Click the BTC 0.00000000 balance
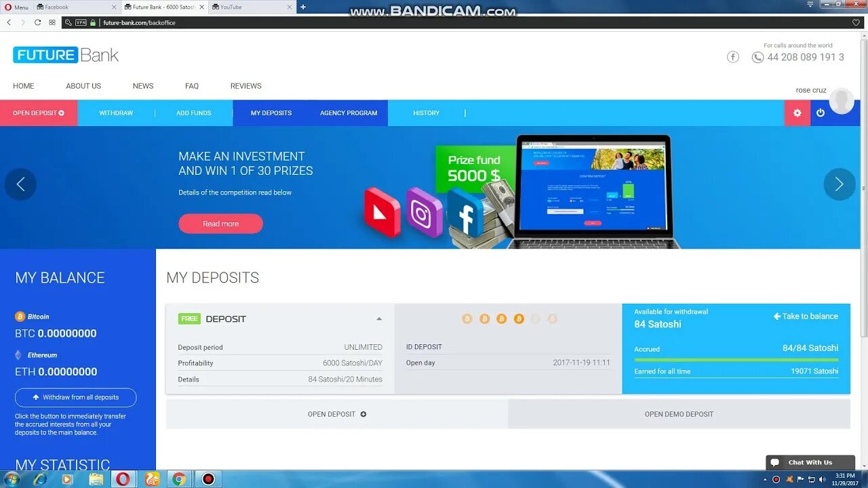The height and width of the screenshot is (488, 868). pos(56,333)
